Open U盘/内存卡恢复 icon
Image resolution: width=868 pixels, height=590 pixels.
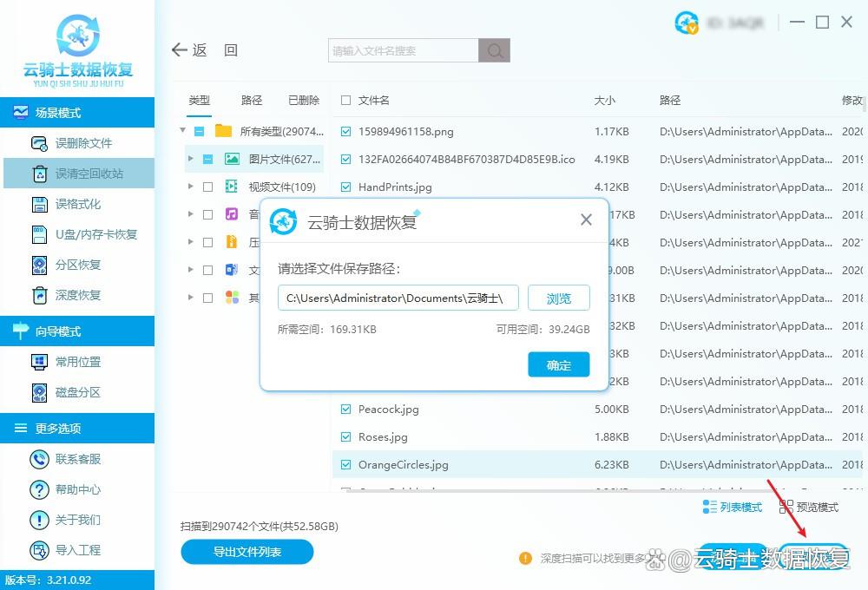point(39,234)
